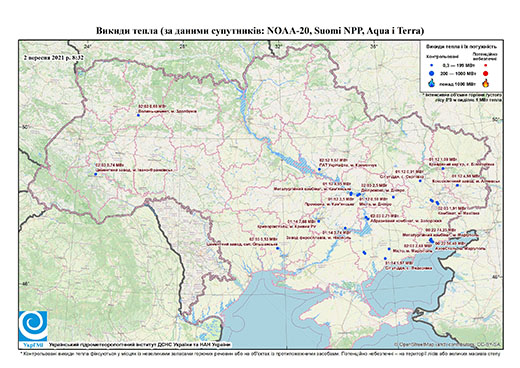Click the orange flame legend icon
The width and height of the screenshot is (520, 368).
click(486, 83)
